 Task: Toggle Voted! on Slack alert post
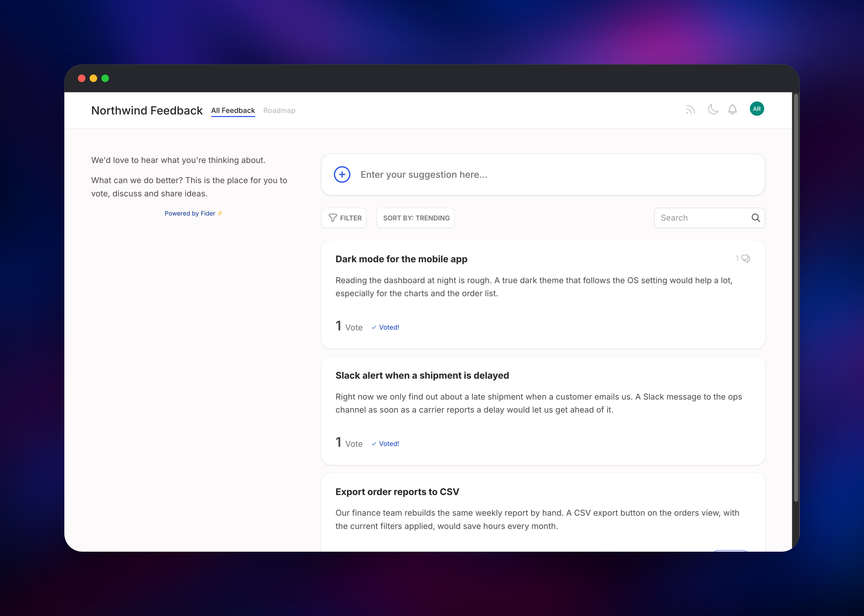click(386, 444)
